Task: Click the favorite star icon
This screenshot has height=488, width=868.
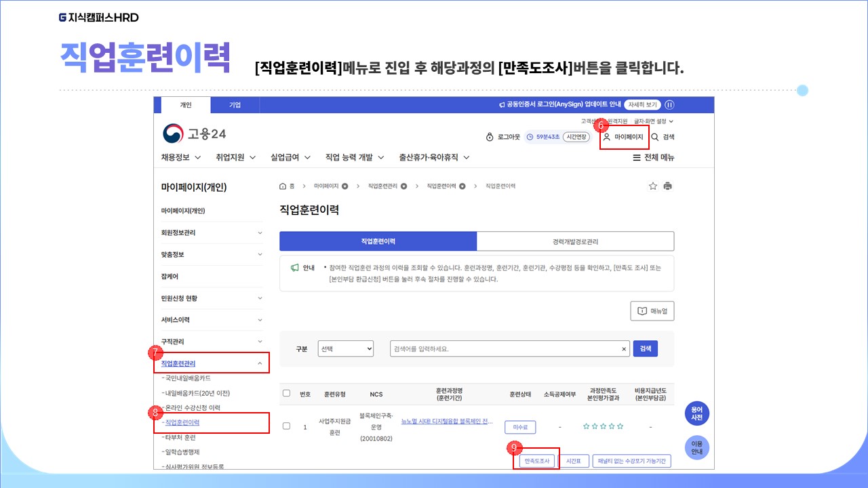Action: pyautogui.click(x=653, y=186)
